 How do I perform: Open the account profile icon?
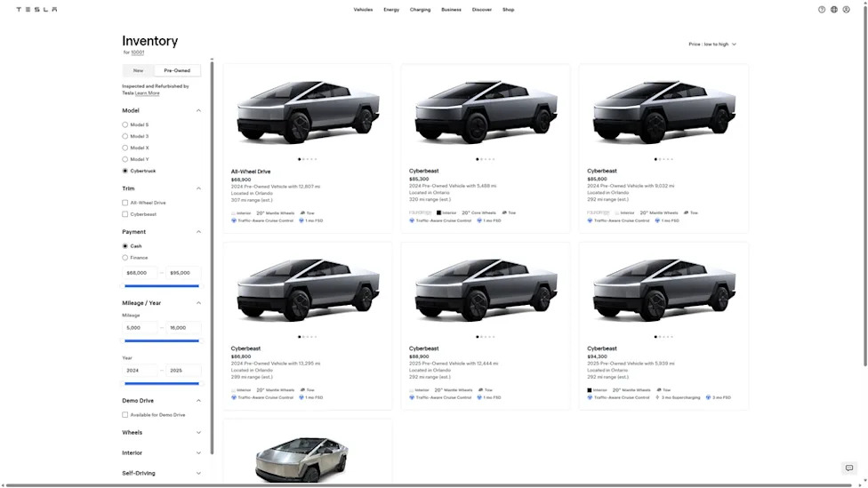pyautogui.click(x=846, y=10)
